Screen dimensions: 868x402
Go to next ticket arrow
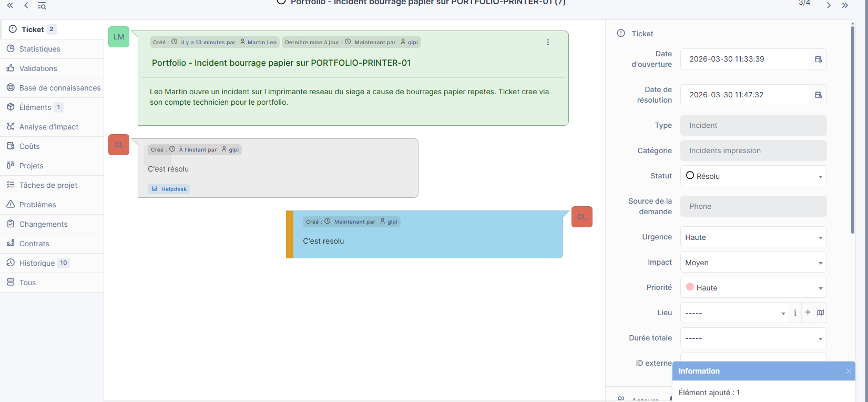829,5
